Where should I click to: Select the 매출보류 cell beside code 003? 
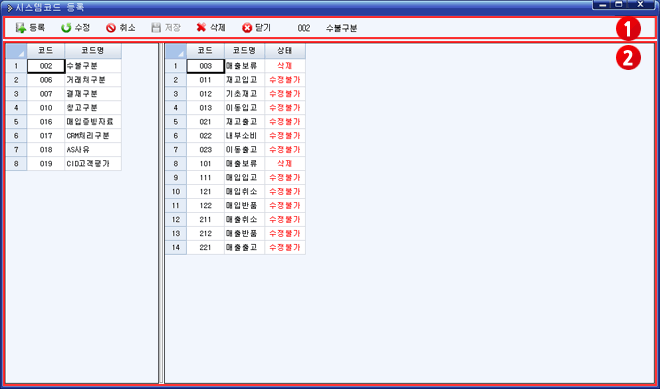coord(245,66)
